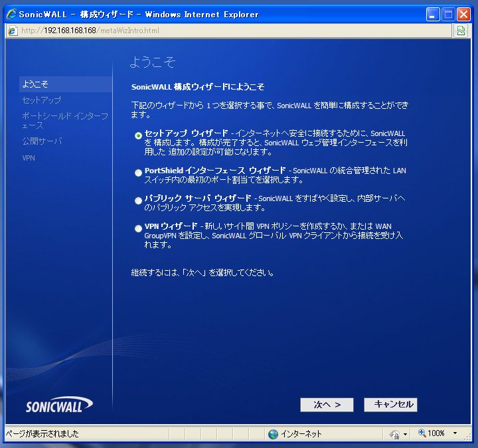Open the security icon dropdown arrow in status bar
Screen dimensions: 478x448
click(x=405, y=434)
